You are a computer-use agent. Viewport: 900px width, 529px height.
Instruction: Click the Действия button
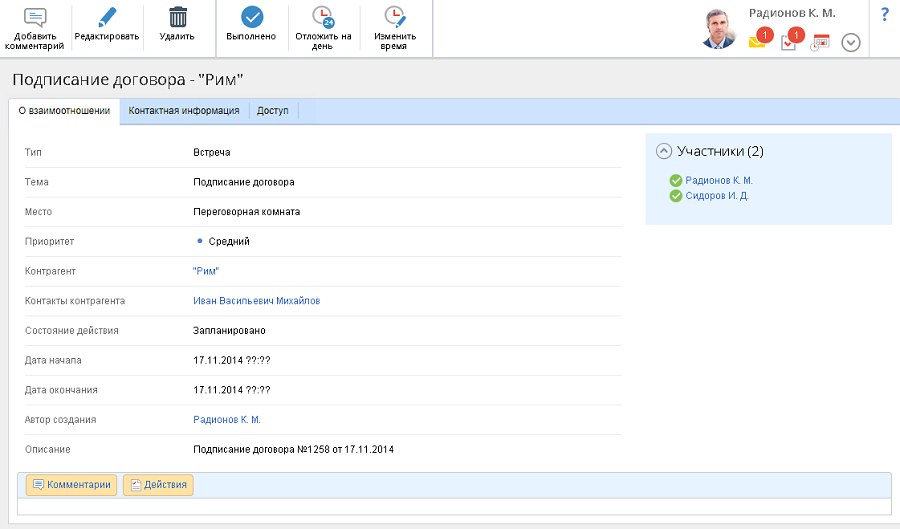[x=158, y=485]
